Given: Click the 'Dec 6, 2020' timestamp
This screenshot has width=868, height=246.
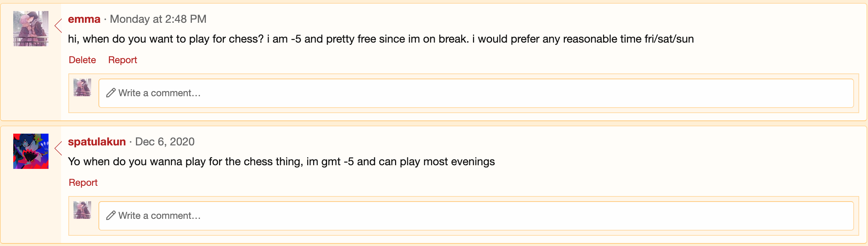Looking at the screenshot, I should coord(165,142).
